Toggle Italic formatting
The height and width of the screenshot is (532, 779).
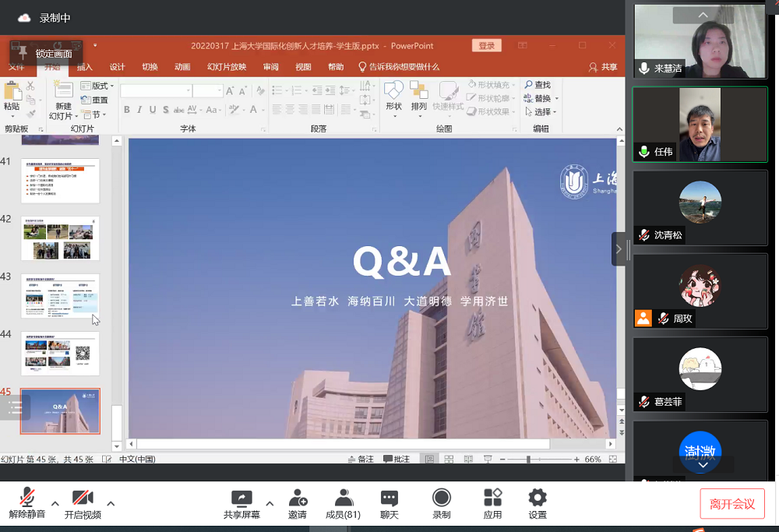[139, 110]
